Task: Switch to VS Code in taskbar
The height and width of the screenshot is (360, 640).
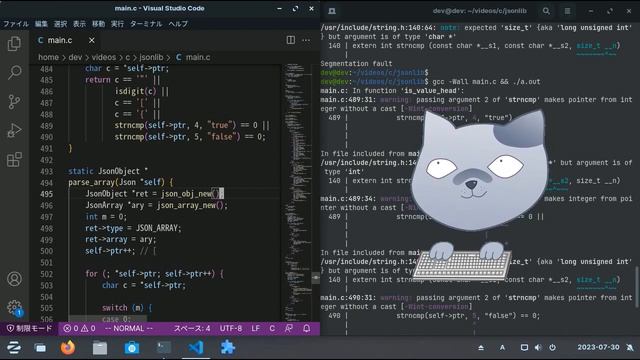Action: coord(196,348)
